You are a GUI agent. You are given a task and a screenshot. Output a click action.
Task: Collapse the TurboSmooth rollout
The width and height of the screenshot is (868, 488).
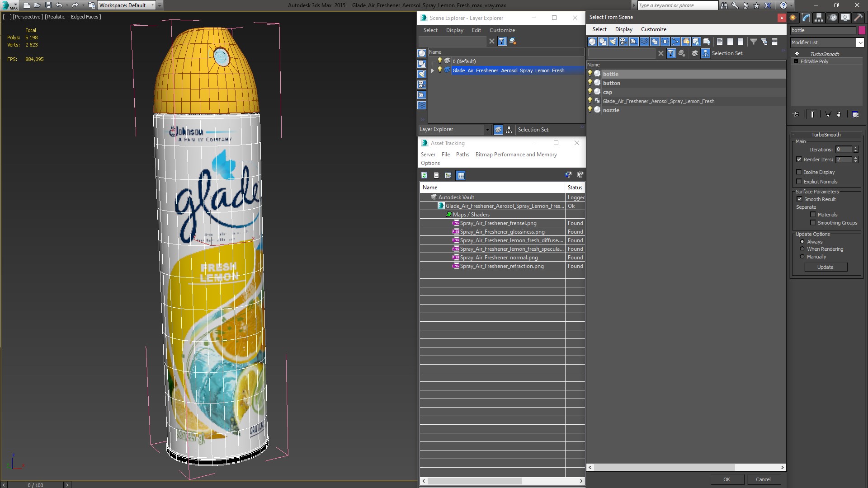(793, 135)
